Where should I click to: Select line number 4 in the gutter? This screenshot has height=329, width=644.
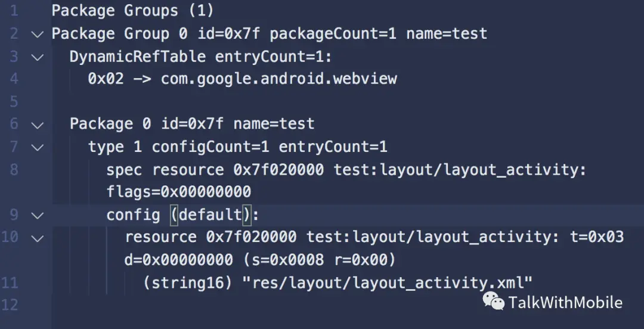tap(14, 79)
